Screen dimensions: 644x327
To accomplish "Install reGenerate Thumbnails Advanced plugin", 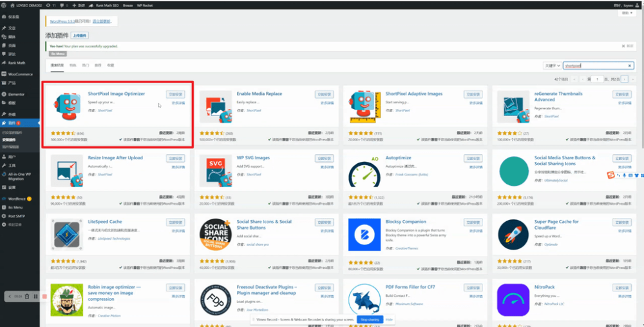I will pyautogui.click(x=622, y=95).
